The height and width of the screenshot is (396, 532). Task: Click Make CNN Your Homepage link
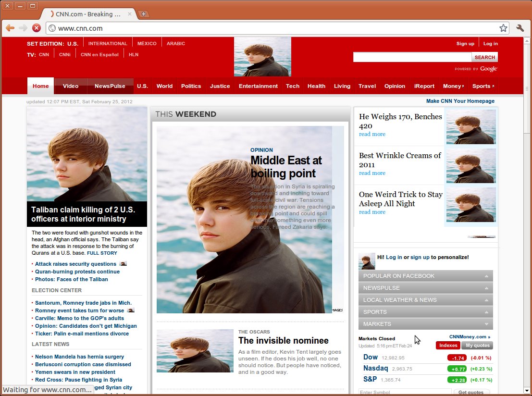point(460,101)
